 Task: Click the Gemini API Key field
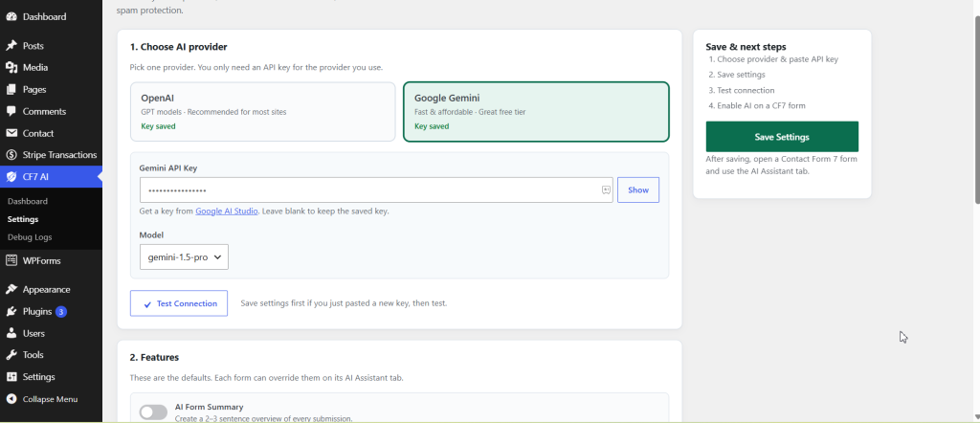[376, 189]
